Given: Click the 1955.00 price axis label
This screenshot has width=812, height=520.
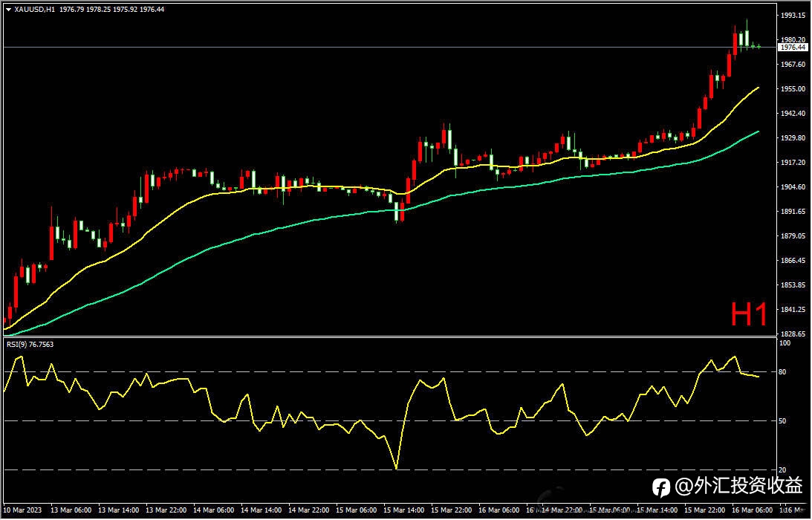Looking at the screenshot, I should pos(793,89).
